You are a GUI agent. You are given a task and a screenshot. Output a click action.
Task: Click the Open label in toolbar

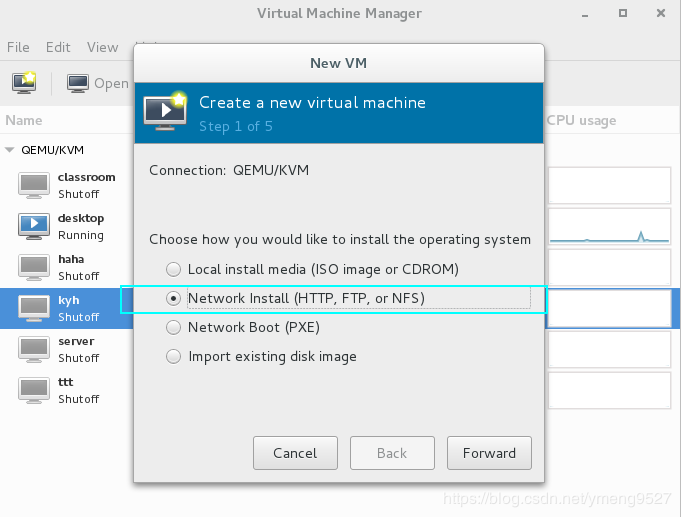pos(111,83)
